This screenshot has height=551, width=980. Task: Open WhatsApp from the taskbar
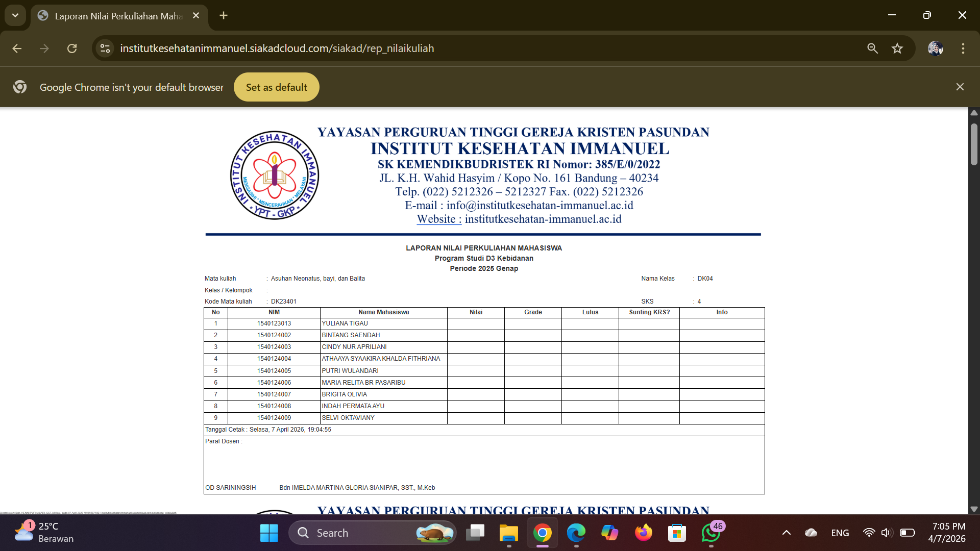711,533
